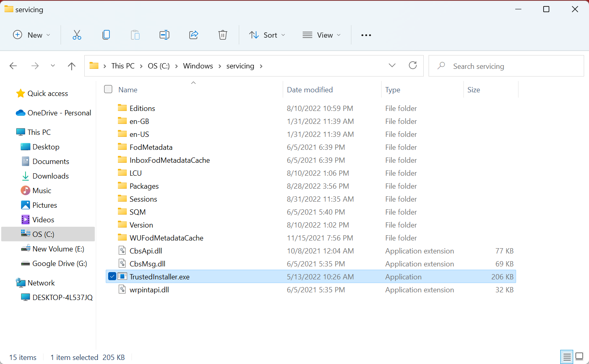
Task: Click the Search servicing input field
Action: (x=506, y=66)
